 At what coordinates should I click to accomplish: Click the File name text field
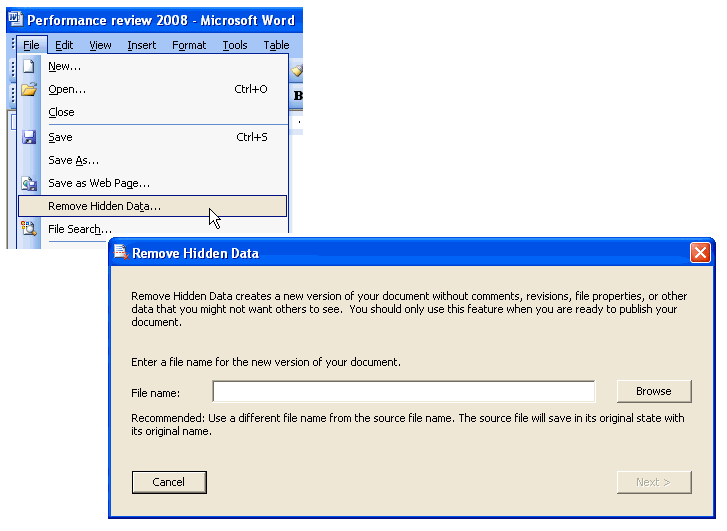click(x=404, y=391)
